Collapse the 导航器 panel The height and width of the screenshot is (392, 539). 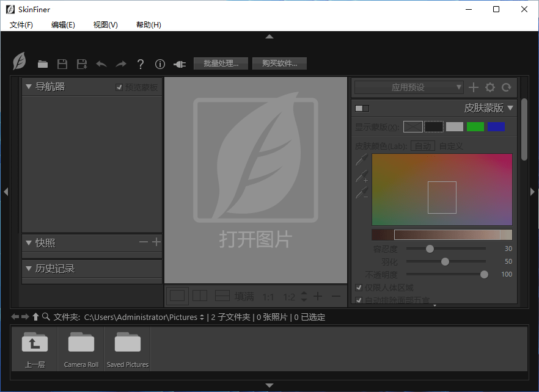click(29, 87)
